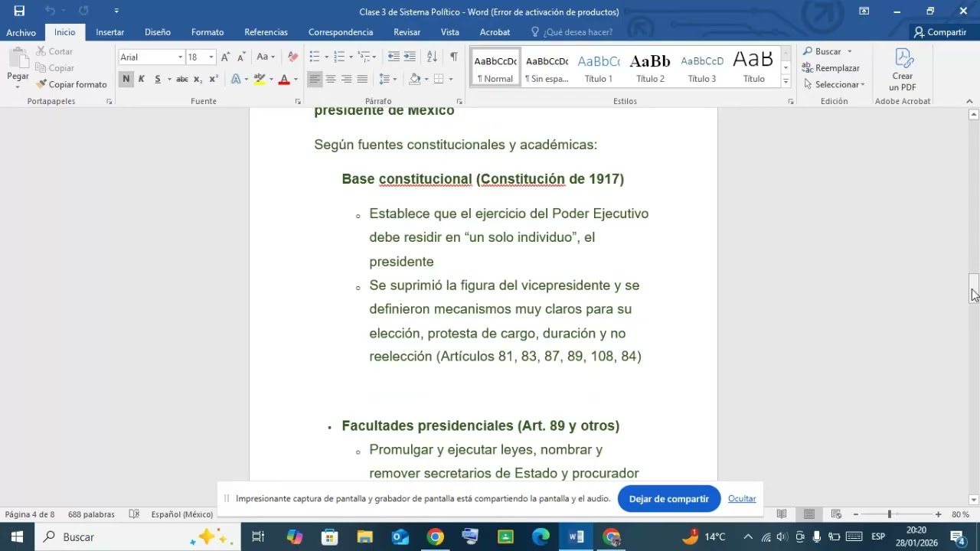The image size is (980, 551).
Task: Sort text alphabetically A-Z icon
Action: click(x=432, y=57)
